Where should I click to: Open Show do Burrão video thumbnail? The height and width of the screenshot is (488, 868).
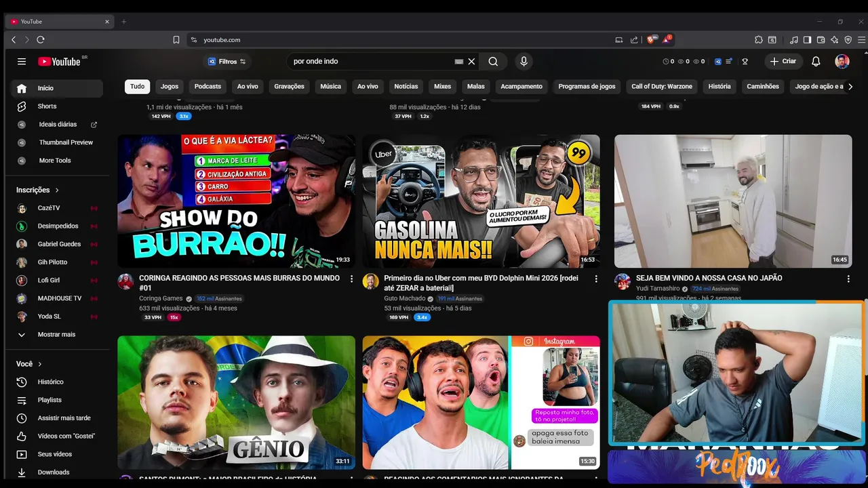click(236, 201)
